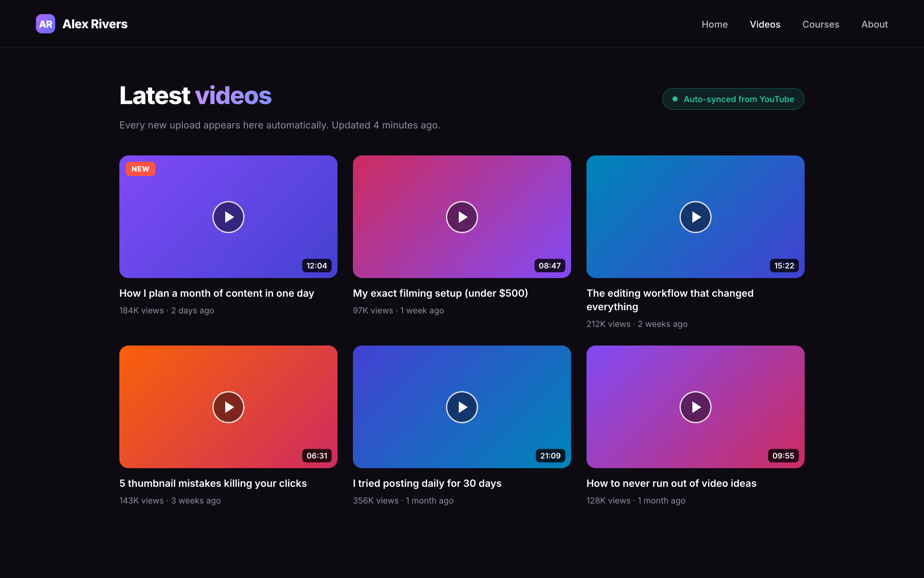Open title The editing workflow that changed everything
The width and height of the screenshot is (924, 578).
click(670, 300)
